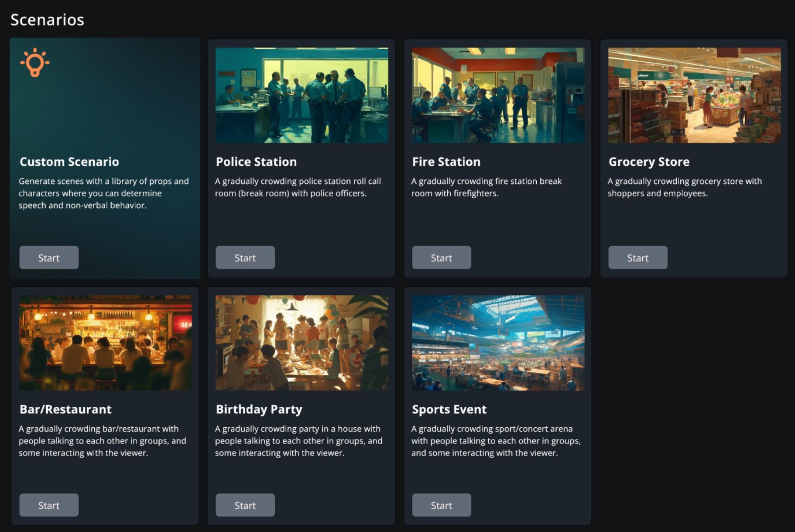Start the Grocery Store scenario
Viewport: 795px width, 532px height.
pyautogui.click(x=638, y=257)
